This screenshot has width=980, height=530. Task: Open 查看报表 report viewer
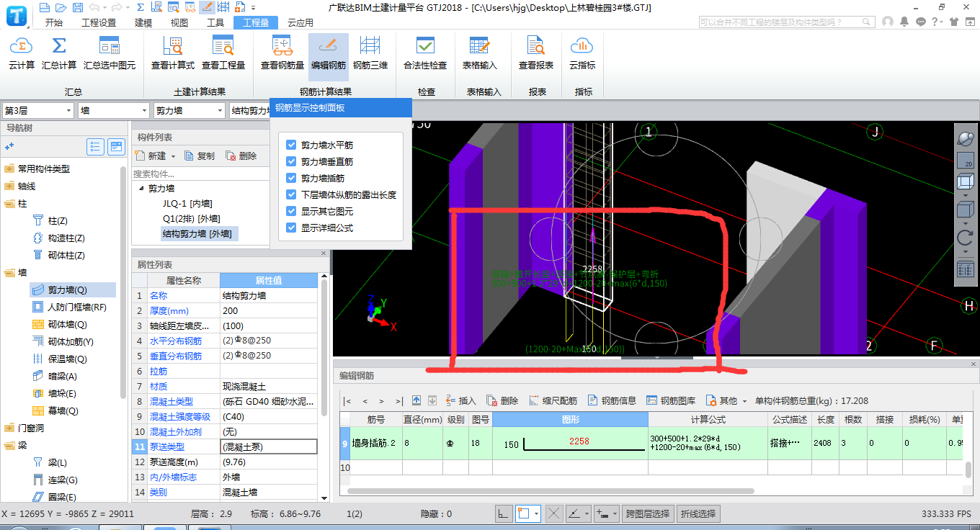[x=536, y=54]
